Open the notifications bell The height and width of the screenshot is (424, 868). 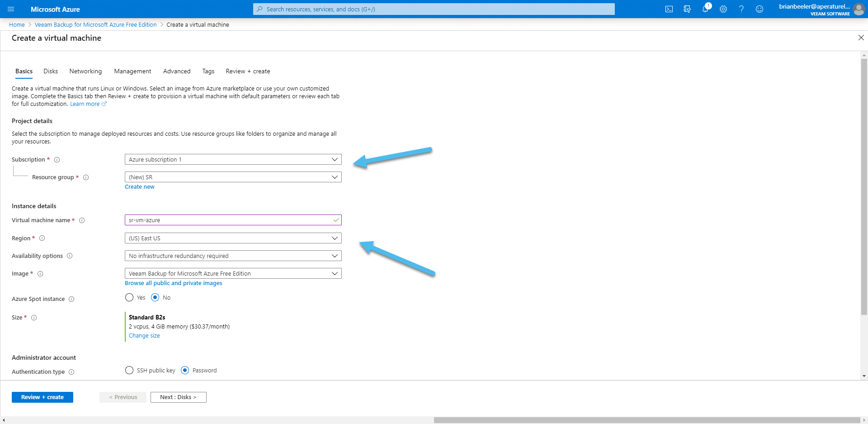(705, 9)
